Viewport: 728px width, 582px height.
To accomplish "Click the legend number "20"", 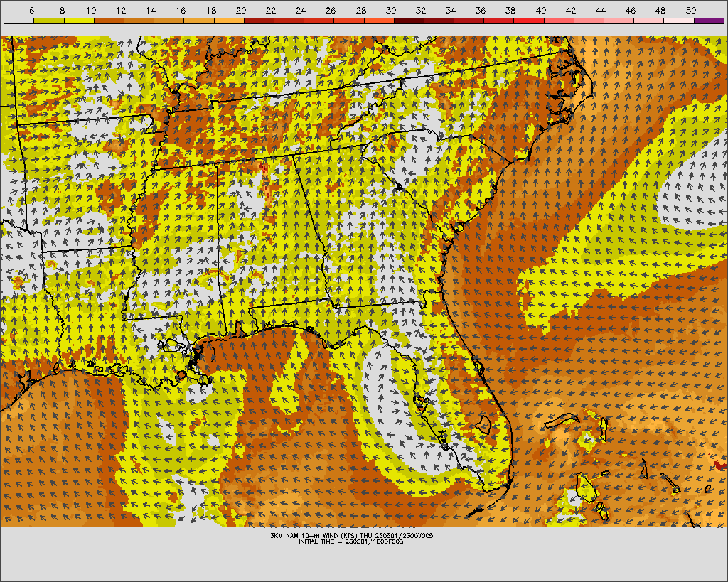I will pos(241,10).
